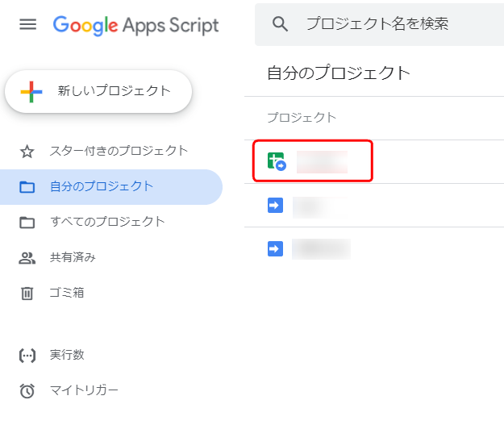504x425 pixels.
Task: Focus the プロジェクト名を検索 search field
Action: coord(379,24)
